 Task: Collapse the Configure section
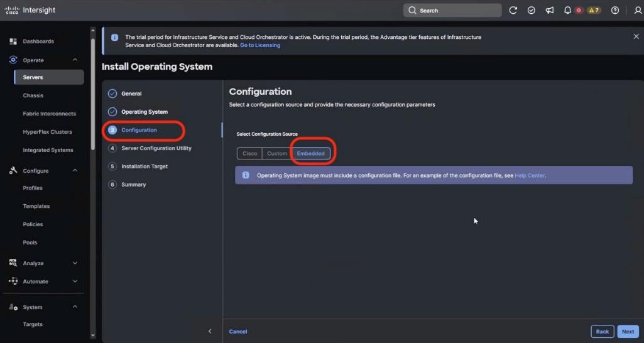point(75,170)
